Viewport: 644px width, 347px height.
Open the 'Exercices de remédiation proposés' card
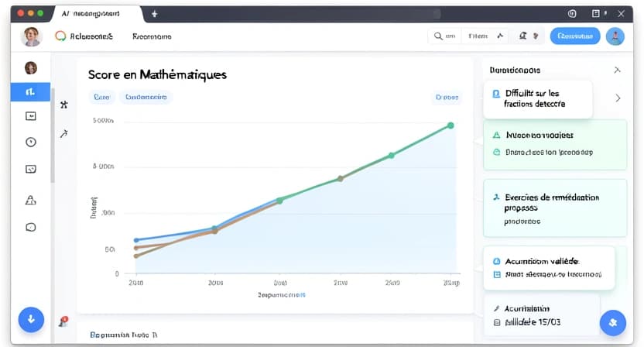tap(554, 208)
